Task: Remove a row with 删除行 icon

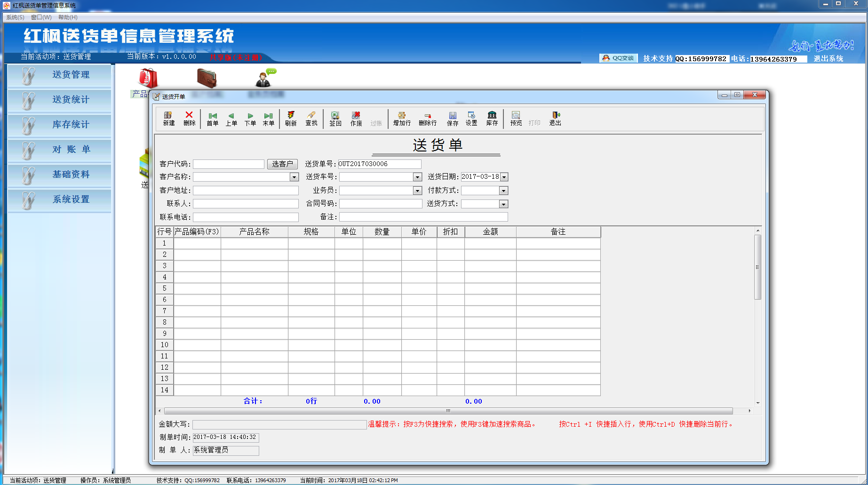Action: (428, 119)
